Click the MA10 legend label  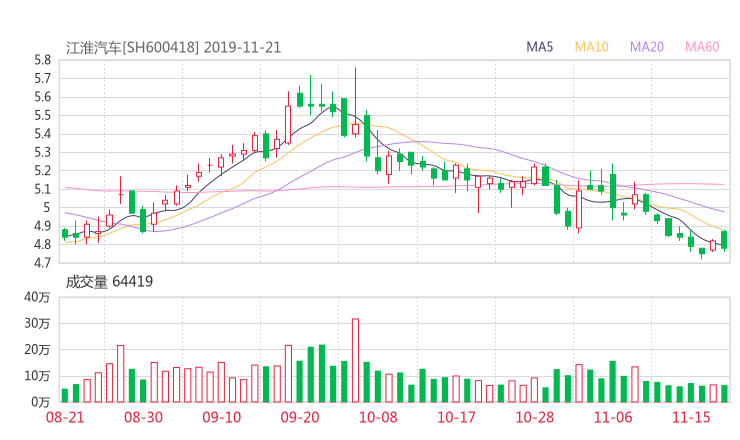click(591, 47)
